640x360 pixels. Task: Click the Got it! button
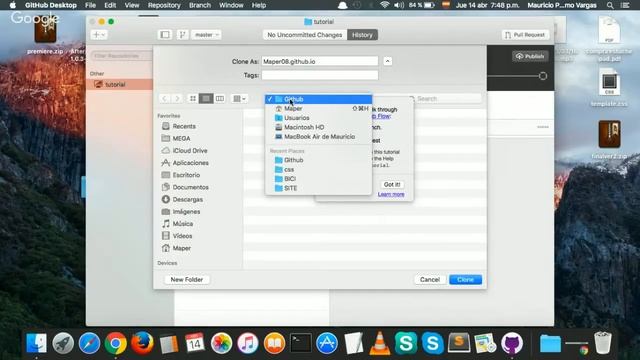[x=392, y=184]
